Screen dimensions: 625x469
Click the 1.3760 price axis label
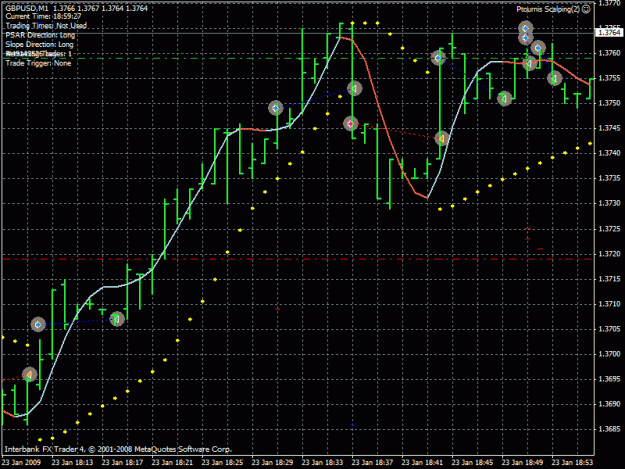click(x=609, y=53)
